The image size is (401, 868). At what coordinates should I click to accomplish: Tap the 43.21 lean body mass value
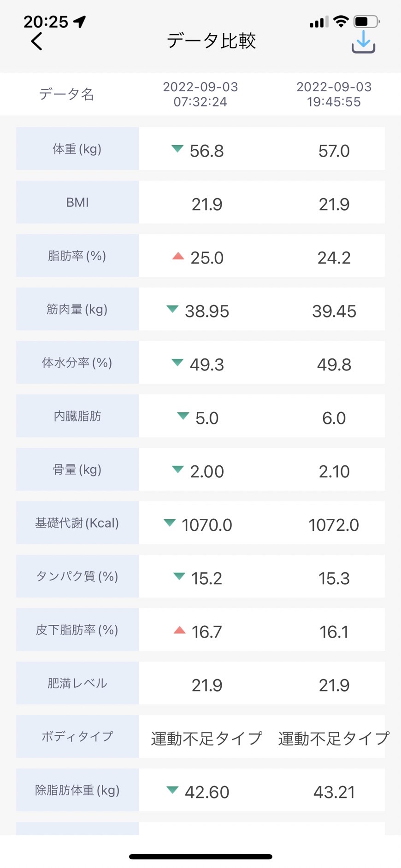point(334,792)
